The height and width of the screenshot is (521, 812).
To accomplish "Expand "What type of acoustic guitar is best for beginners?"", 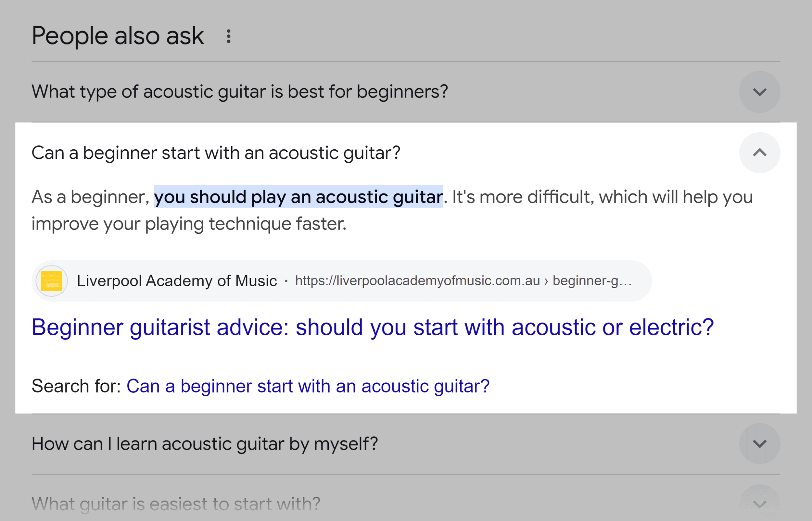I will 240,92.
